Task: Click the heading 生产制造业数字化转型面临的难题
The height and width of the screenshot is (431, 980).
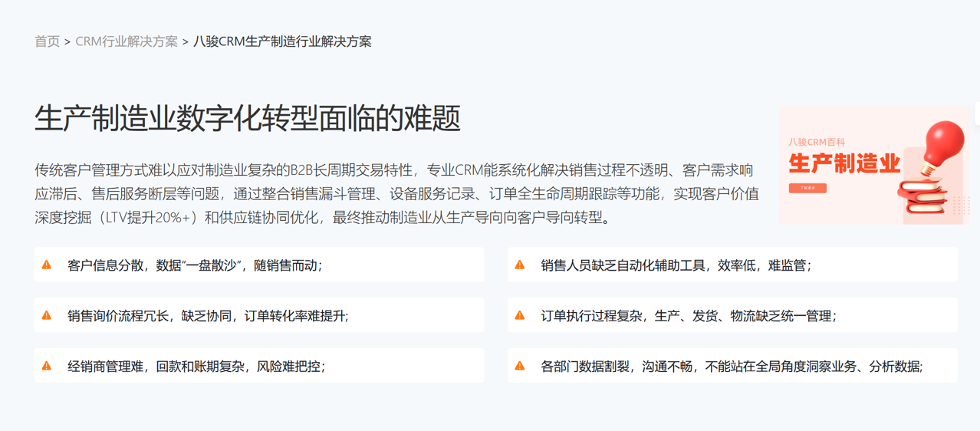Action: (248, 119)
